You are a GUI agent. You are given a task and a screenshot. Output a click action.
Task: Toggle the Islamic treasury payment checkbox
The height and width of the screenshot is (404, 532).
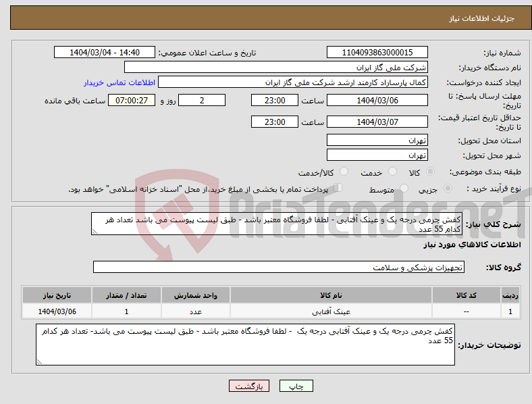(x=338, y=188)
